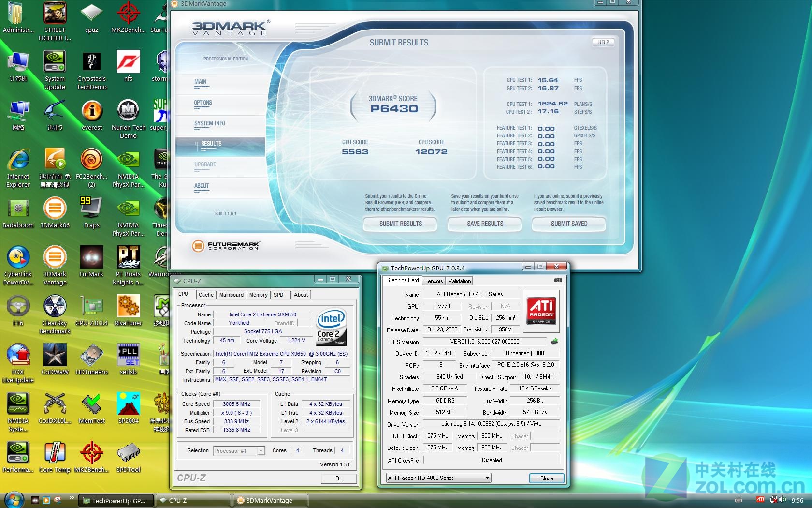The height and width of the screenshot is (508, 812).
Task: Open the HDTunePro desktop icon
Action: [91, 359]
